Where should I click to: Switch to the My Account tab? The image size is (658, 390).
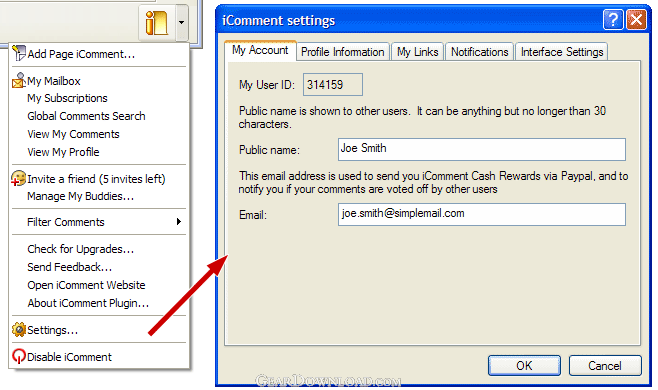pyautogui.click(x=261, y=50)
